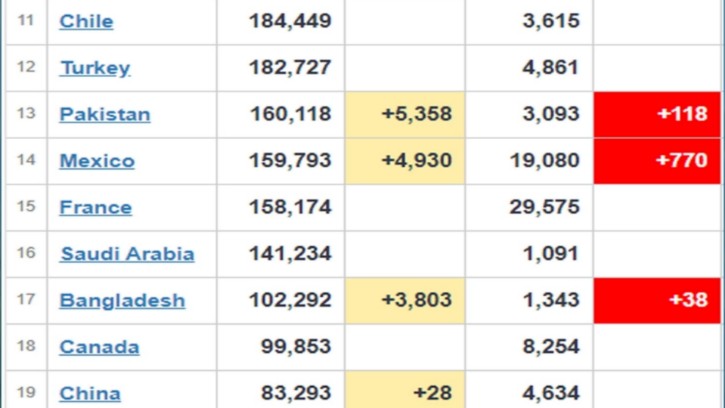The width and height of the screenshot is (725, 408).
Task: Open the Turkey country link
Action: (95, 68)
